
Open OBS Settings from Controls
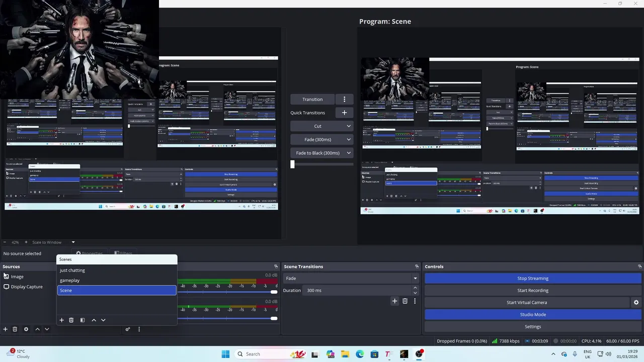click(533, 326)
